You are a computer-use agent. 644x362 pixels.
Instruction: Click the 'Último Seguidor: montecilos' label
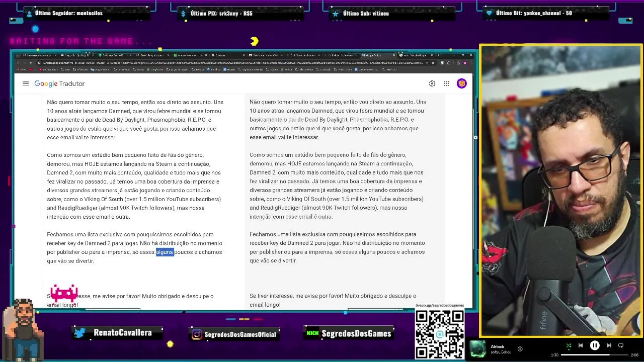pos(69,13)
